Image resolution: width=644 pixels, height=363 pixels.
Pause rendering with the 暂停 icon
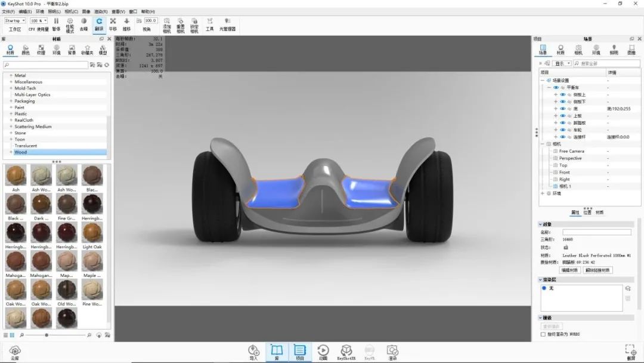coord(55,21)
